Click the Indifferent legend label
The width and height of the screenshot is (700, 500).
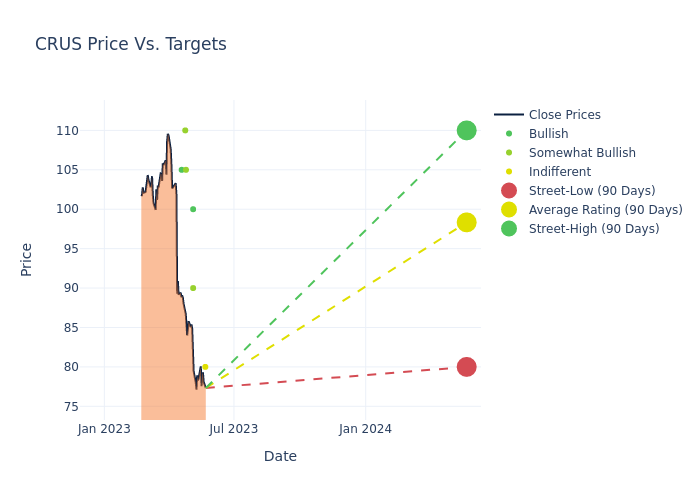click(x=559, y=172)
